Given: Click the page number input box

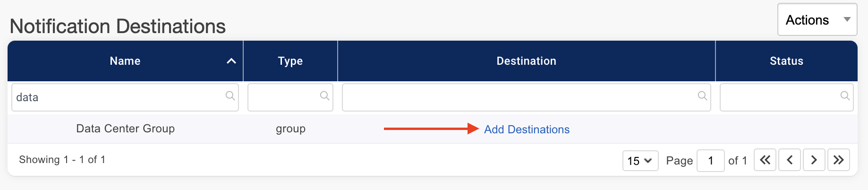Looking at the screenshot, I should click(710, 161).
